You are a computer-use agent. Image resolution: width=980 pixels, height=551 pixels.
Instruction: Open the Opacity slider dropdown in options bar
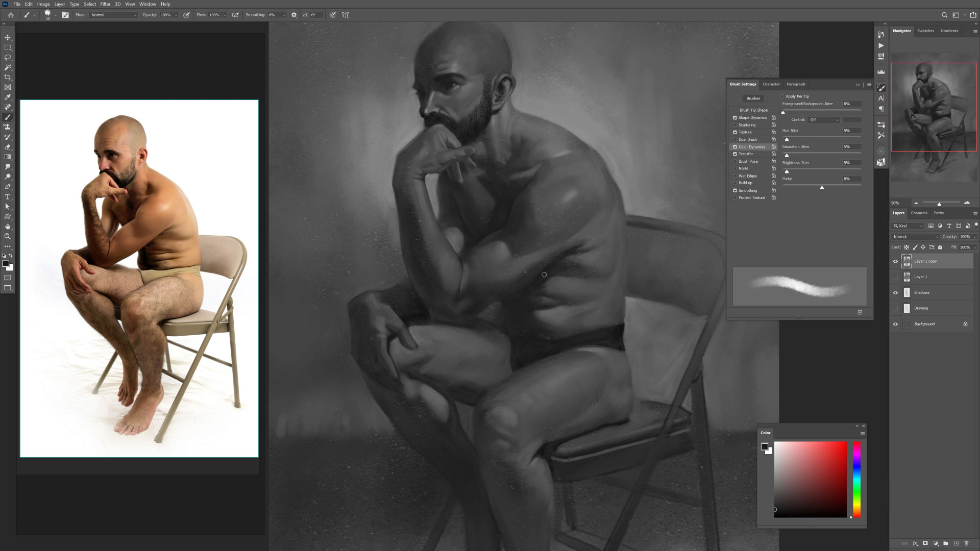tap(176, 15)
